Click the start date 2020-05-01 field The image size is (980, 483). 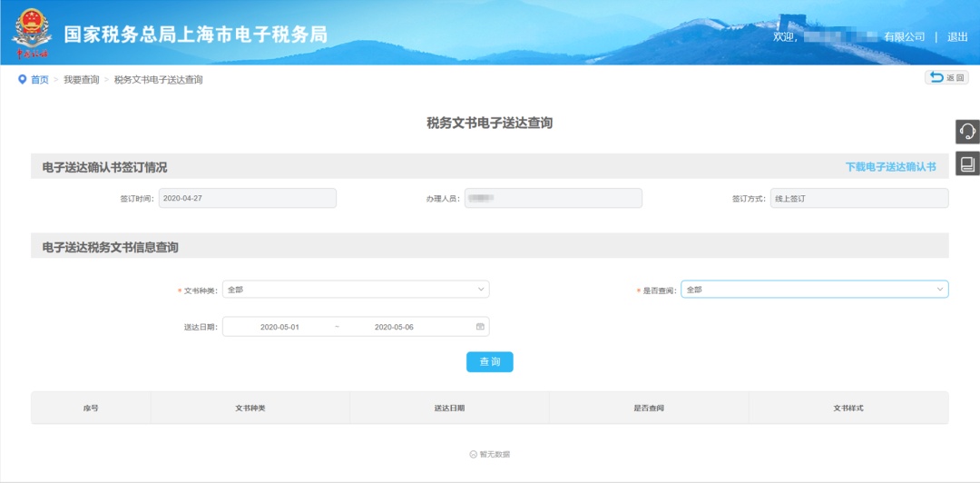(279, 327)
